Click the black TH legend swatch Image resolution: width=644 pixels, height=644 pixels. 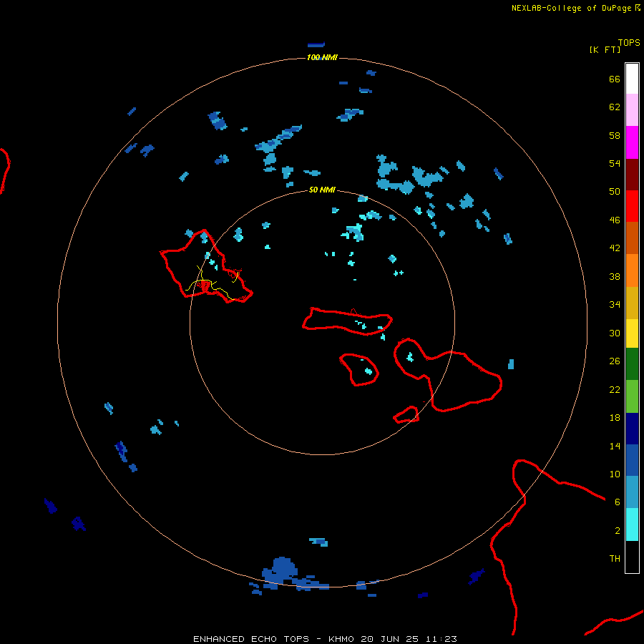pos(632,557)
